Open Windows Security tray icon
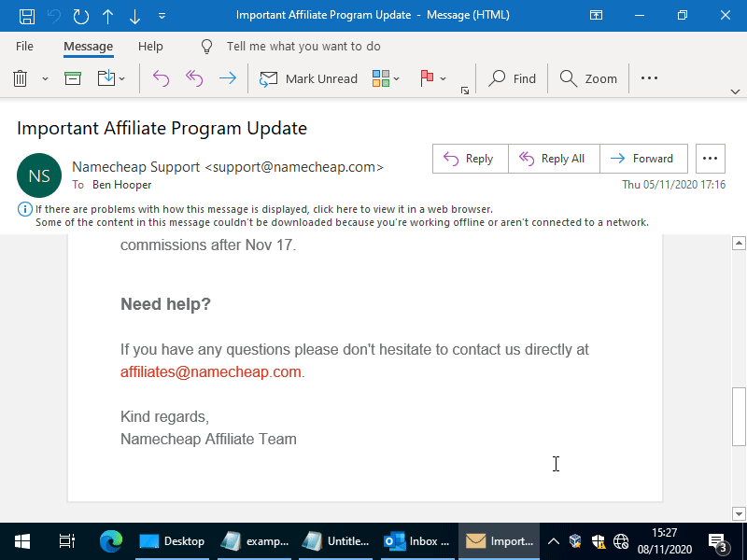 click(599, 541)
